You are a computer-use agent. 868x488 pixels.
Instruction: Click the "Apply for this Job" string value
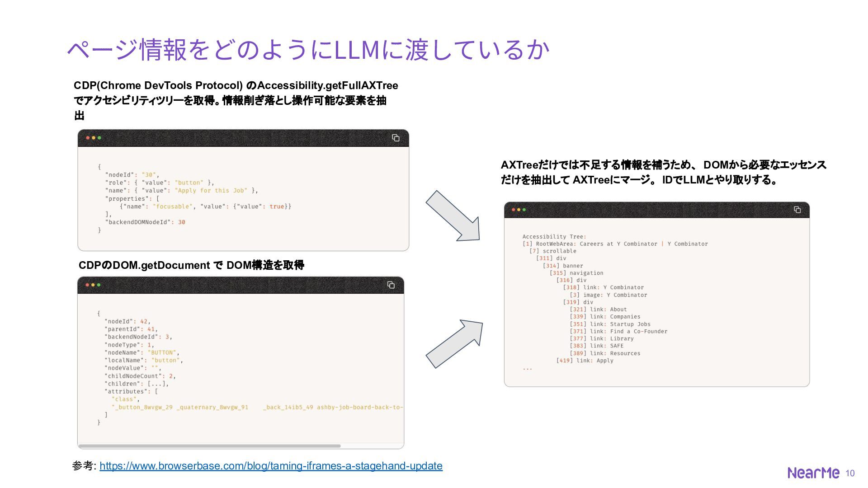pos(211,191)
